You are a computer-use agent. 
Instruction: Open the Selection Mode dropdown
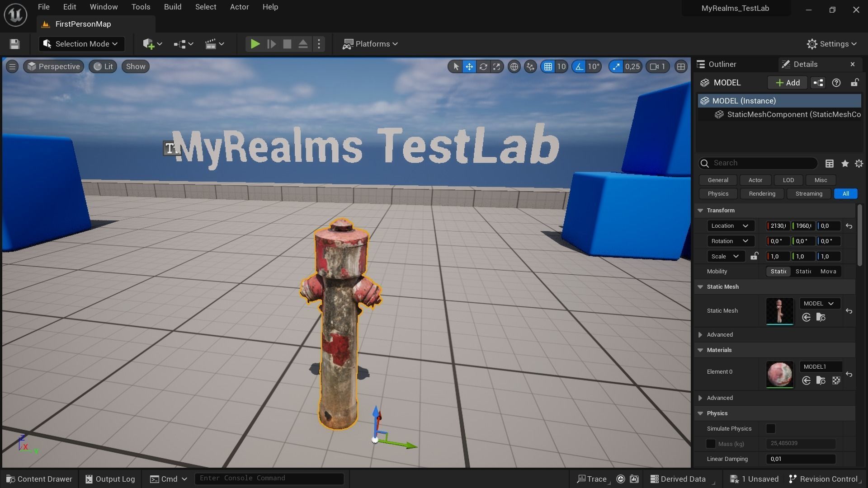(81, 44)
